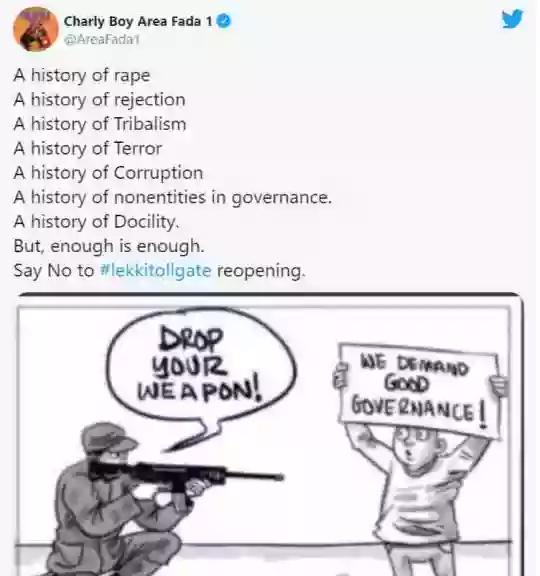Image resolution: width=540 pixels, height=576 pixels.
Task: Click the text 'nonentities in governance.'
Action: click(x=223, y=198)
